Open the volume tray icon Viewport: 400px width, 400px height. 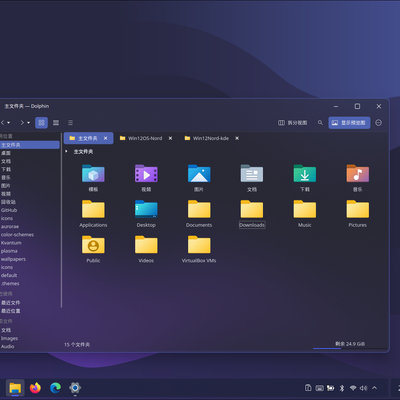click(363, 388)
